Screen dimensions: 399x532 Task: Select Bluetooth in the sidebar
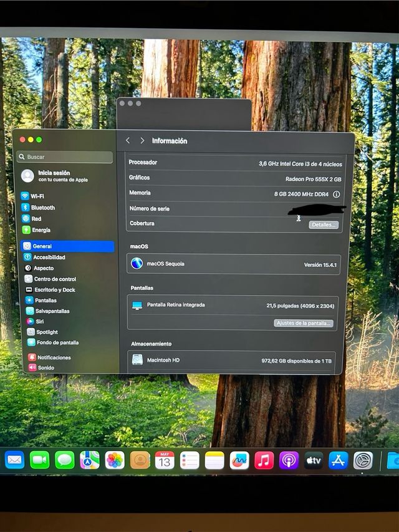(67, 207)
